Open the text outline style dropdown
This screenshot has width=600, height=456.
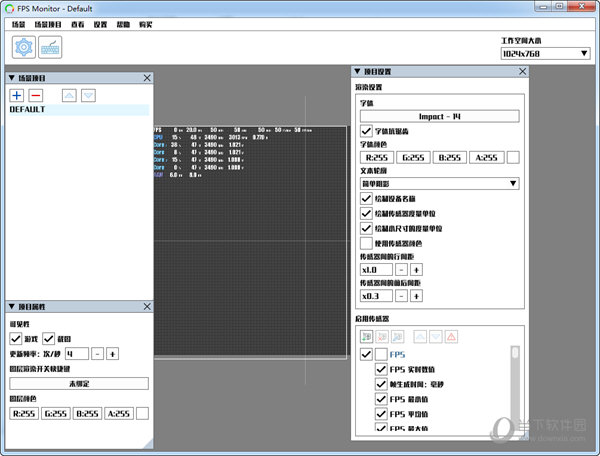pos(439,184)
